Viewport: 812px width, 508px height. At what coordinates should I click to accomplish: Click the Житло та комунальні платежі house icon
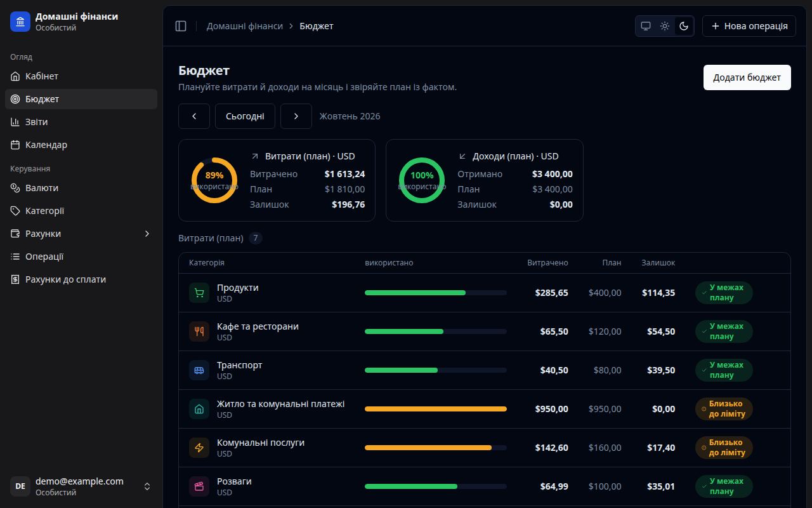tap(199, 409)
